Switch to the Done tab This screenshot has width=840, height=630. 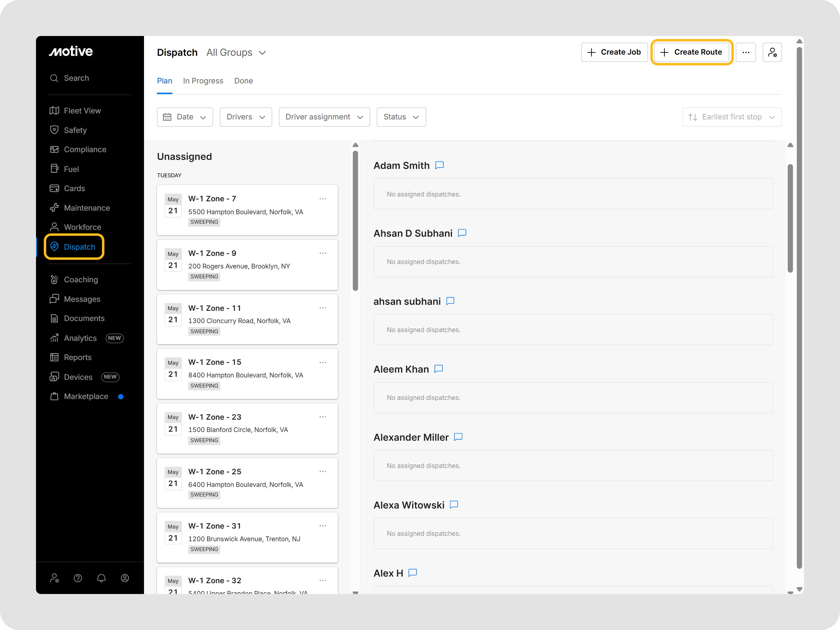243,81
